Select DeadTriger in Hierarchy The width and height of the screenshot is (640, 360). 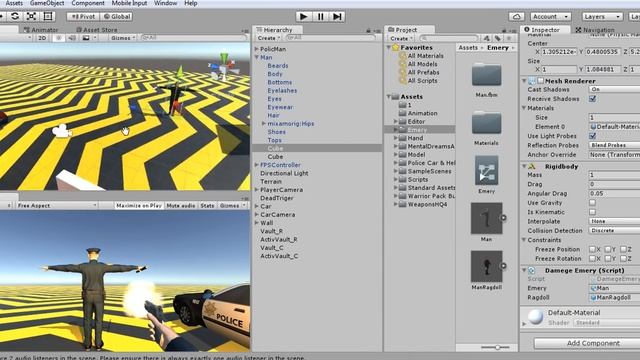pyautogui.click(x=277, y=198)
